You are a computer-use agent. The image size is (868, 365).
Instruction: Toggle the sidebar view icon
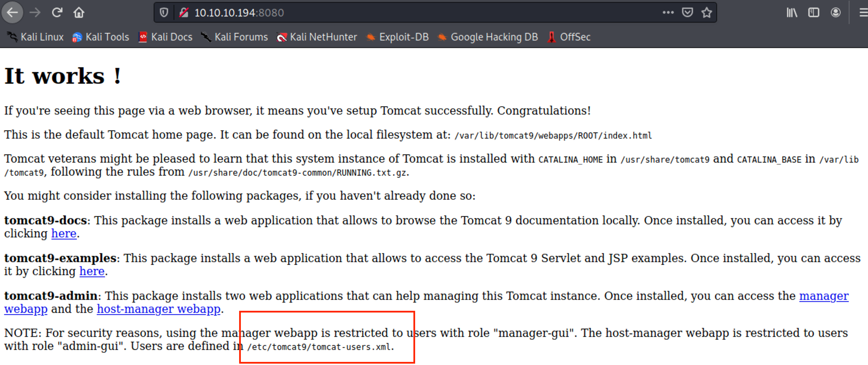tap(814, 13)
